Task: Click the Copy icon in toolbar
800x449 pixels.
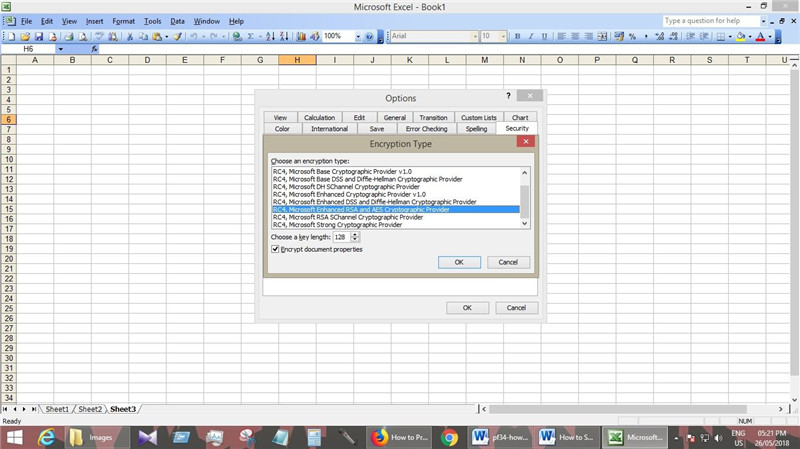Action: point(143,36)
